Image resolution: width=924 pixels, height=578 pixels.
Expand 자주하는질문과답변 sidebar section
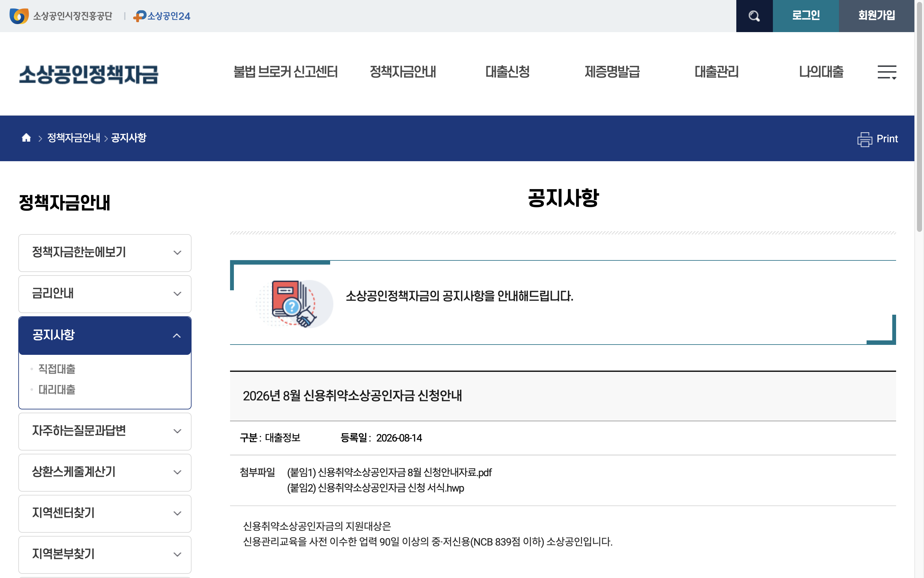[105, 431]
